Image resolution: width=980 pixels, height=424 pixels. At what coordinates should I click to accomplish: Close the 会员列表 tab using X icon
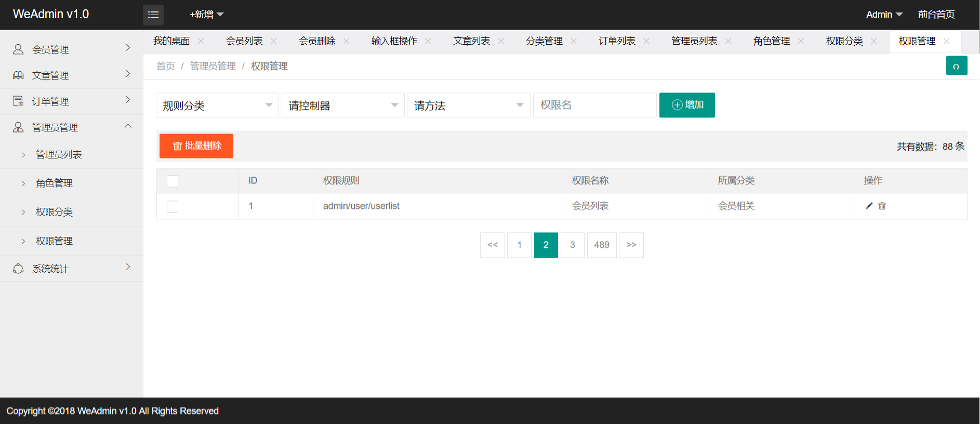pos(274,41)
